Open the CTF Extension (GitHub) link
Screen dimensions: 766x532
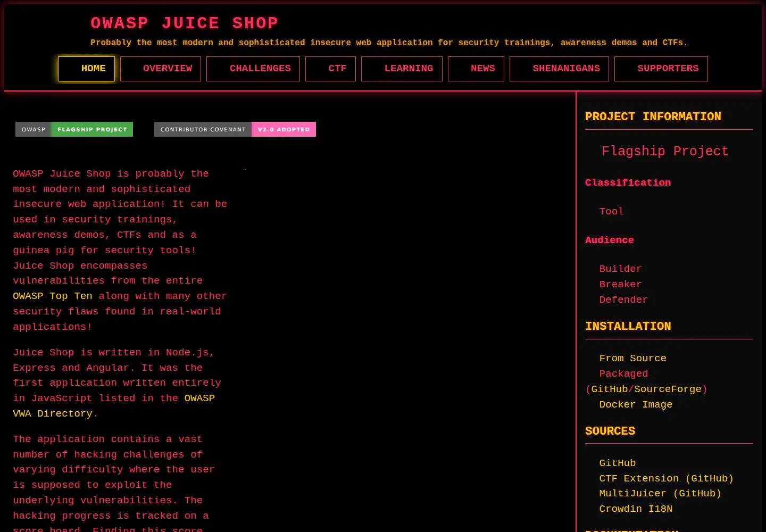(x=666, y=479)
